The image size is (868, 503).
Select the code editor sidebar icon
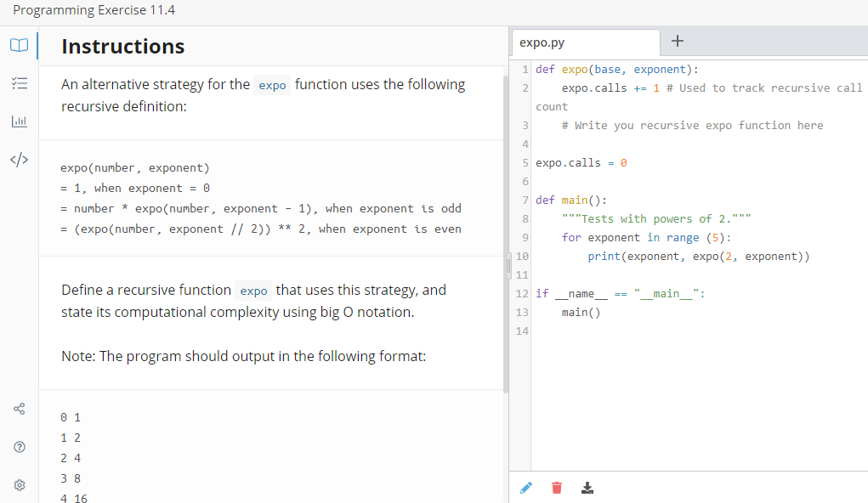click(x=19, y=159)
